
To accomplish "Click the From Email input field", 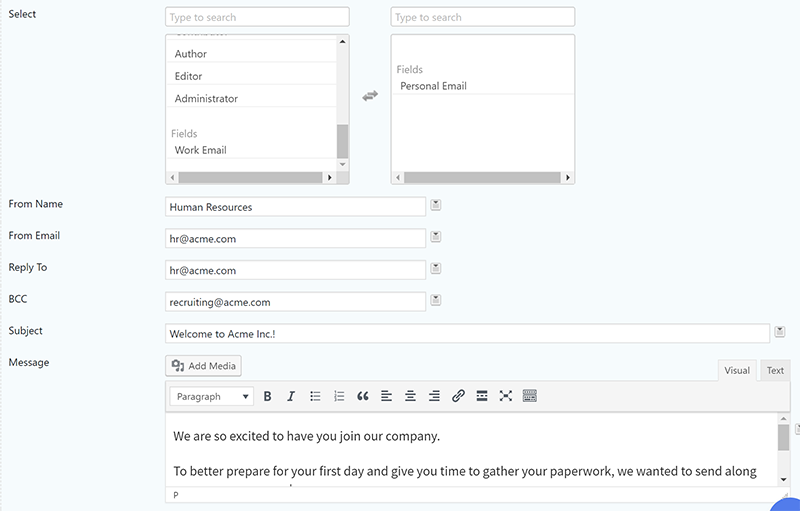I will 295,238.
